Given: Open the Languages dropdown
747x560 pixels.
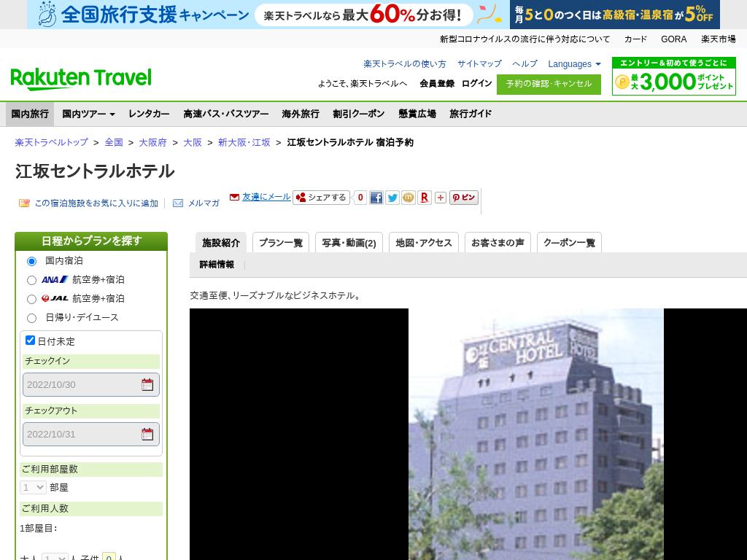Looking at the screenshot, I should point(575,64).
